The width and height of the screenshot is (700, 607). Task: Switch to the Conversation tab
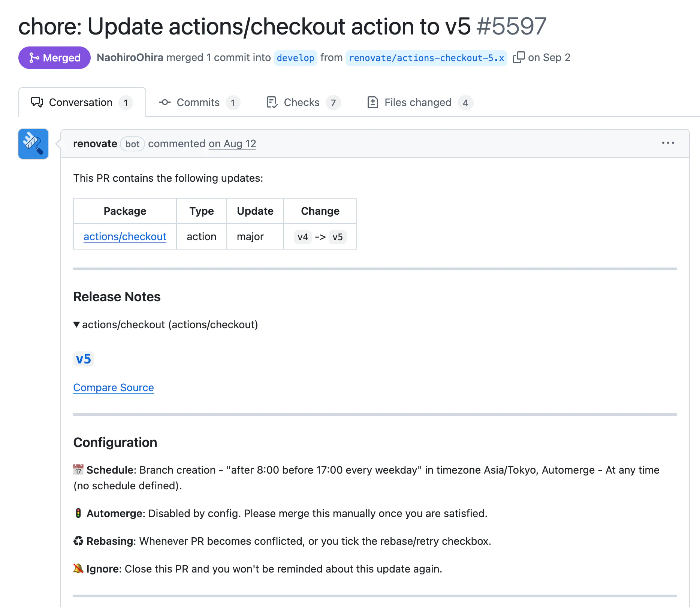(x=82, y=102)
